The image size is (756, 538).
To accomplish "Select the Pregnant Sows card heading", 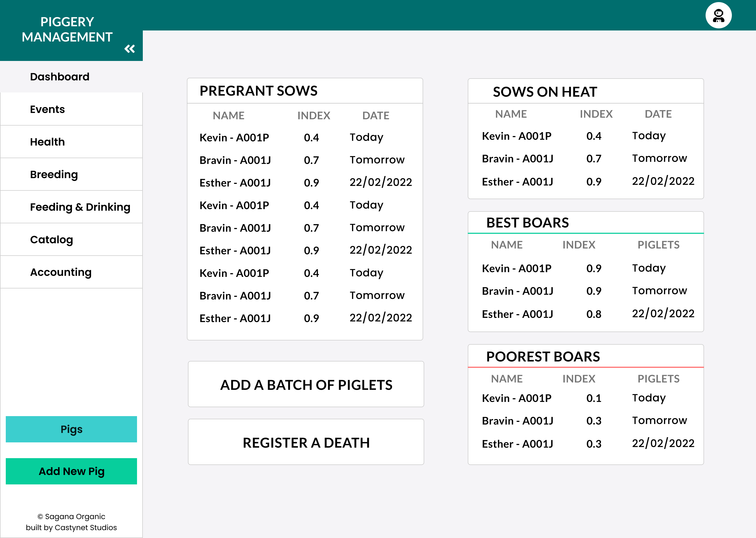I will [x=259, y=91].
